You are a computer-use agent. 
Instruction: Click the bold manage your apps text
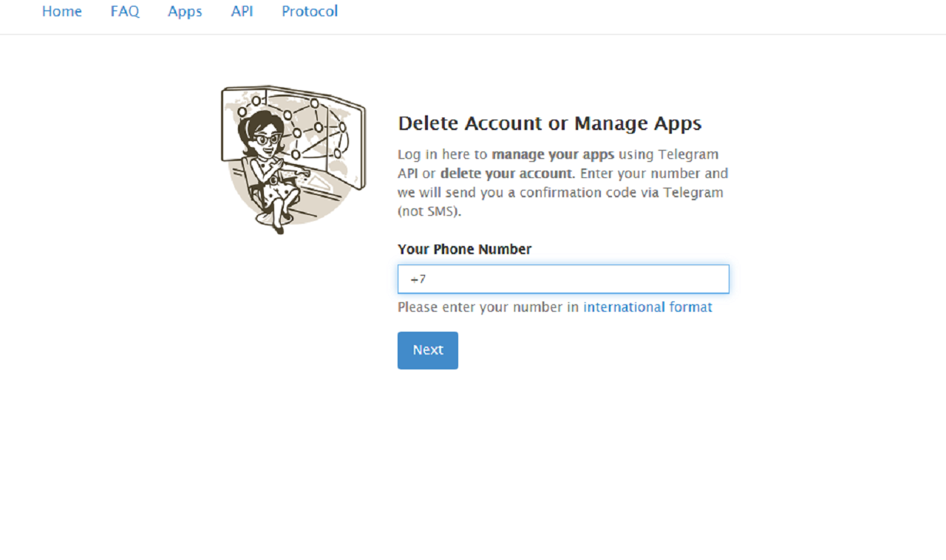point(553,154)
